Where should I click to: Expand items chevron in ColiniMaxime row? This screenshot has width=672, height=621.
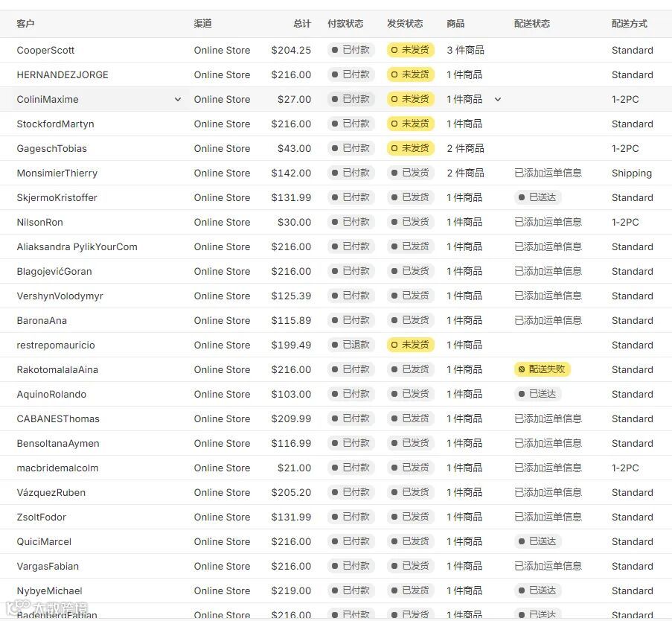498,100
